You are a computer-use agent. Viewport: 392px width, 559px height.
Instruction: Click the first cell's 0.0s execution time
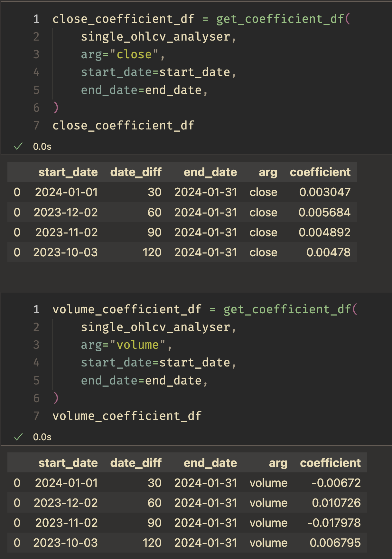pos(42,147)
